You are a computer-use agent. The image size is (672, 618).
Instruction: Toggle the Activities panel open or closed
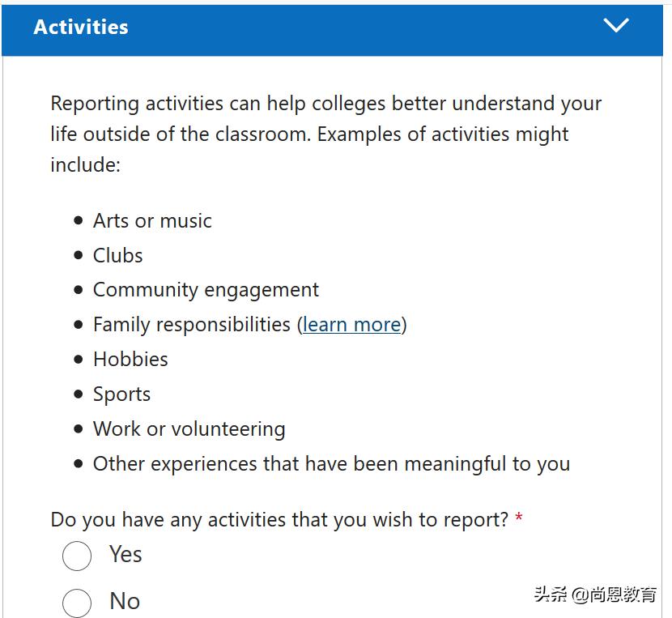[x=616, y=25]
